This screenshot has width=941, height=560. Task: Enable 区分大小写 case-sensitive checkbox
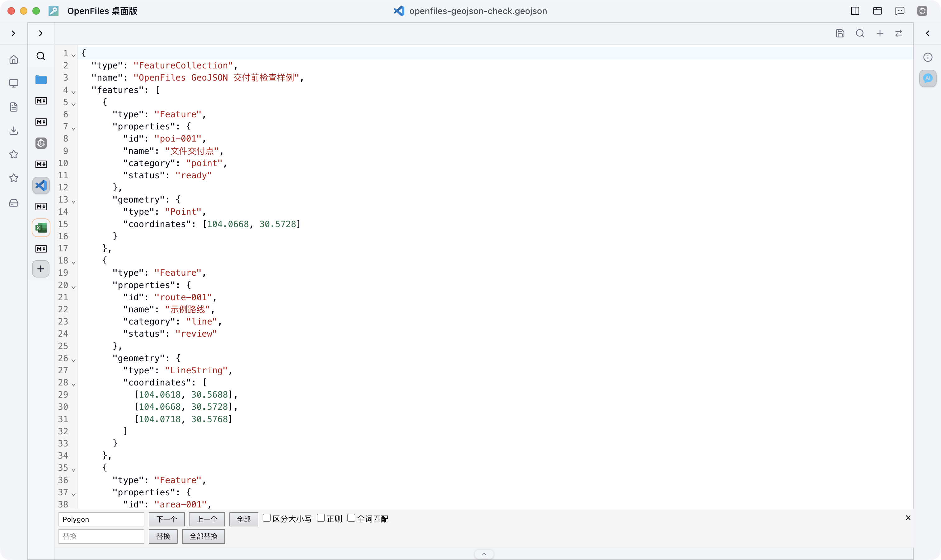(266, 518)
